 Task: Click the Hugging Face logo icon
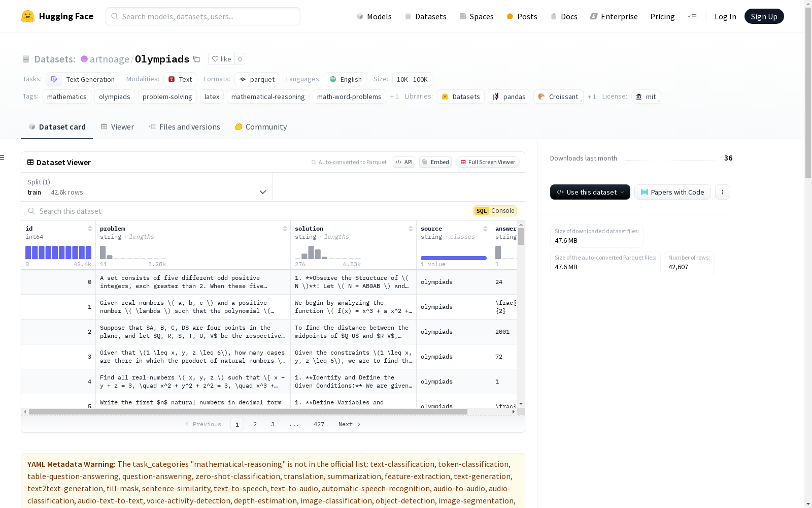tap(28, 16)
